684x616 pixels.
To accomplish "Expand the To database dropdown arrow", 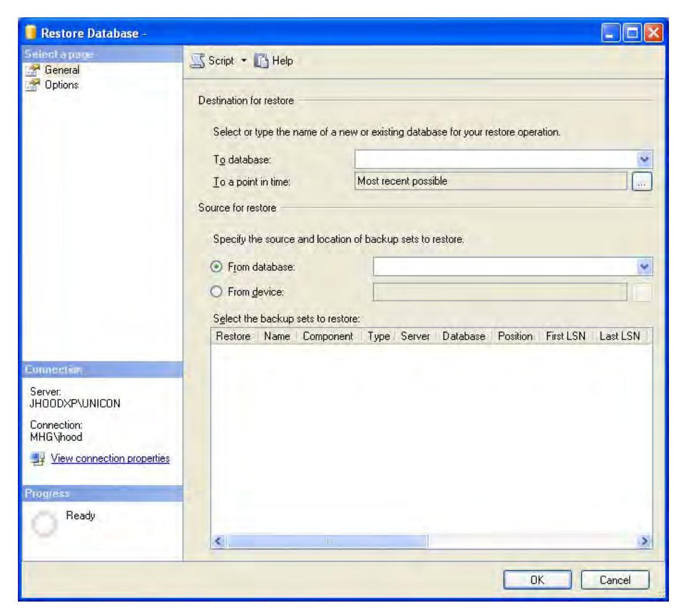I will (644, 159).
